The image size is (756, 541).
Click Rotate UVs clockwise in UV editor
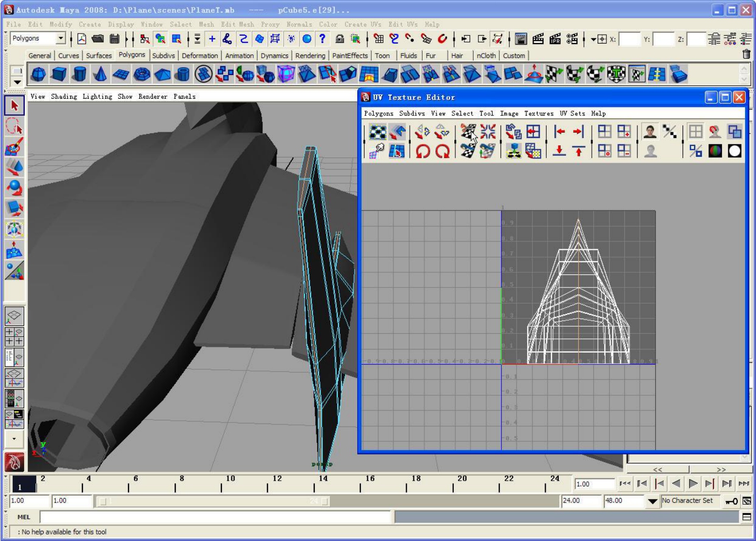tap(442, 152)
